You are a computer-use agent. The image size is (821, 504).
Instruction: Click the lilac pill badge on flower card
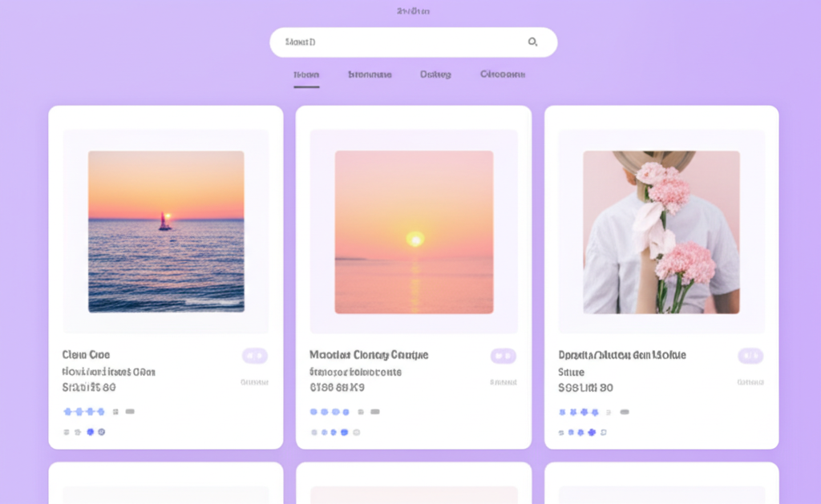pos(750,356)
